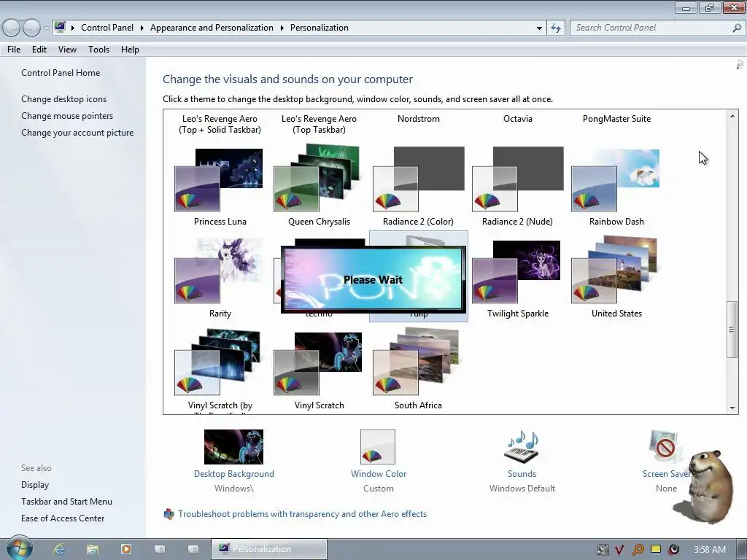Click the Forward navigation arrow
747x560 pixels.
[31, 28]
